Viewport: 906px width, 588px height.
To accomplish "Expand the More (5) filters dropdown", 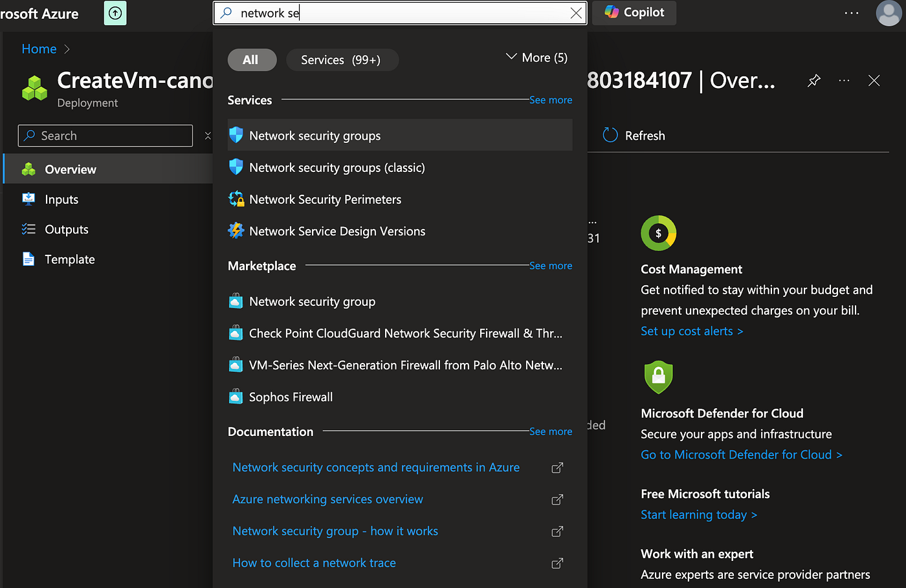I will click(536, 58).
